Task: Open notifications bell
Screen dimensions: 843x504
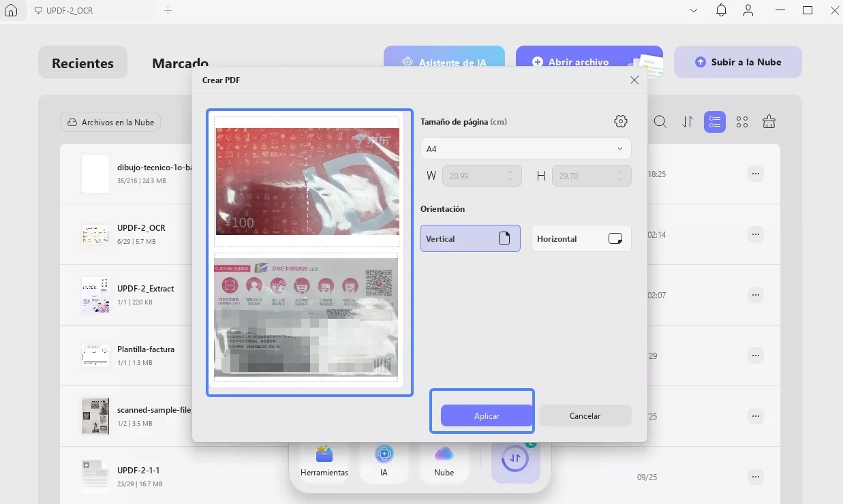Action: click(x=721, y=10)
